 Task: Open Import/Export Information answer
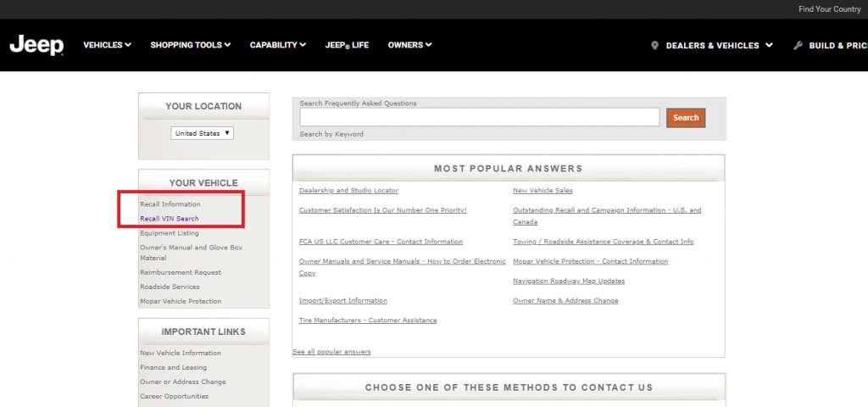(343, 301)
